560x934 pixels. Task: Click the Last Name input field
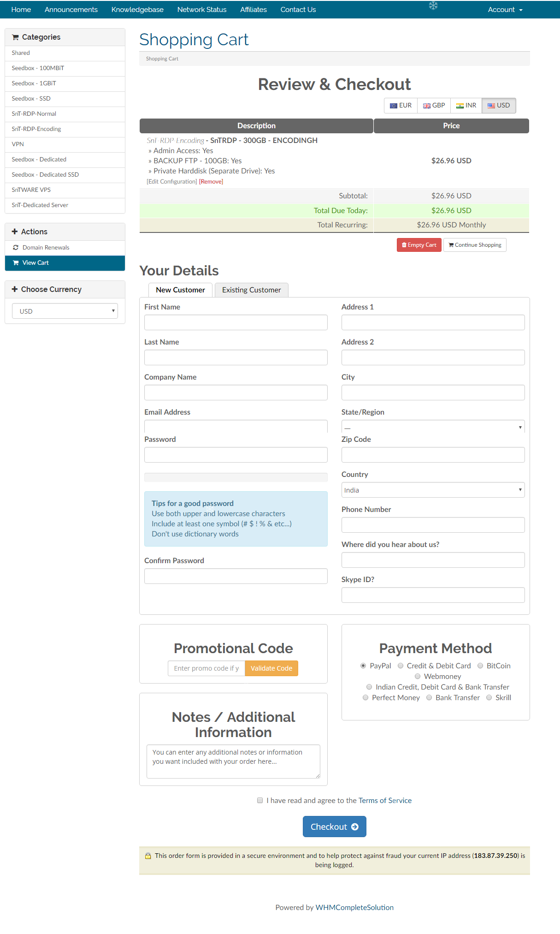coord(236,357)
